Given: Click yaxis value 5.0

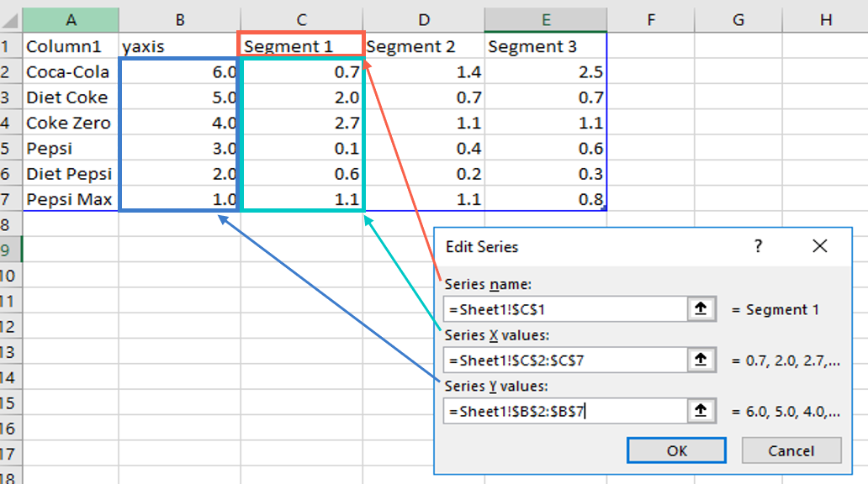Looking at the screenshot, I should [x=180, y=97].
